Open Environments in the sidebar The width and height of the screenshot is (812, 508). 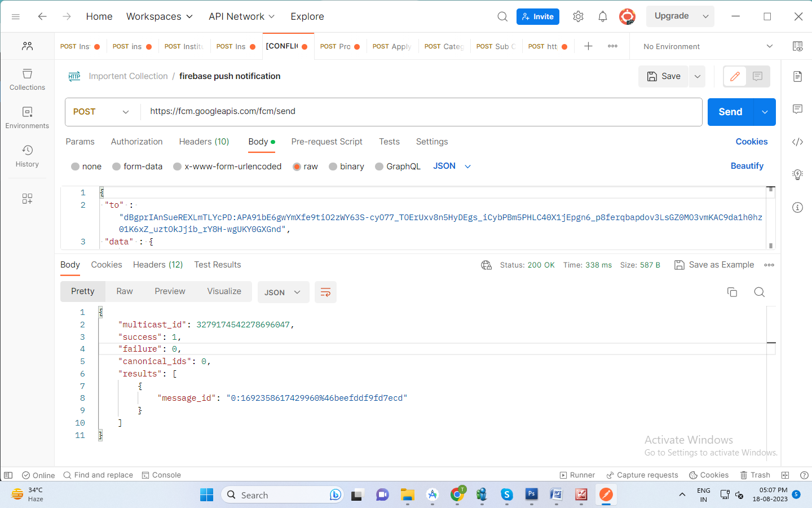tap(27, 118)
